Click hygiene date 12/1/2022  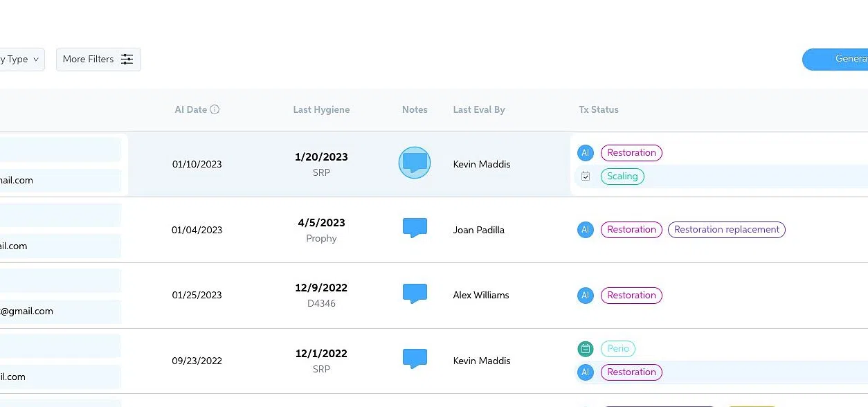tap(321, 354)
